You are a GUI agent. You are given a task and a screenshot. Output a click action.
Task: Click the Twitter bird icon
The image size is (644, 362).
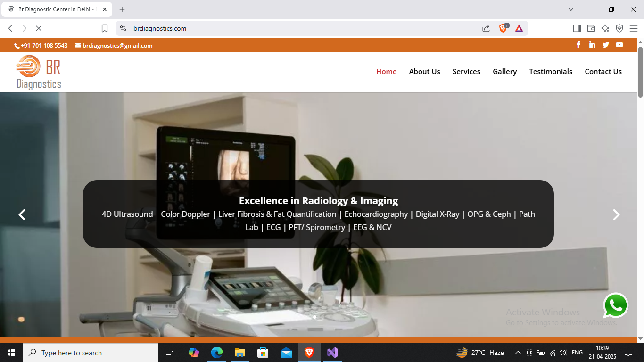(606, 45)
